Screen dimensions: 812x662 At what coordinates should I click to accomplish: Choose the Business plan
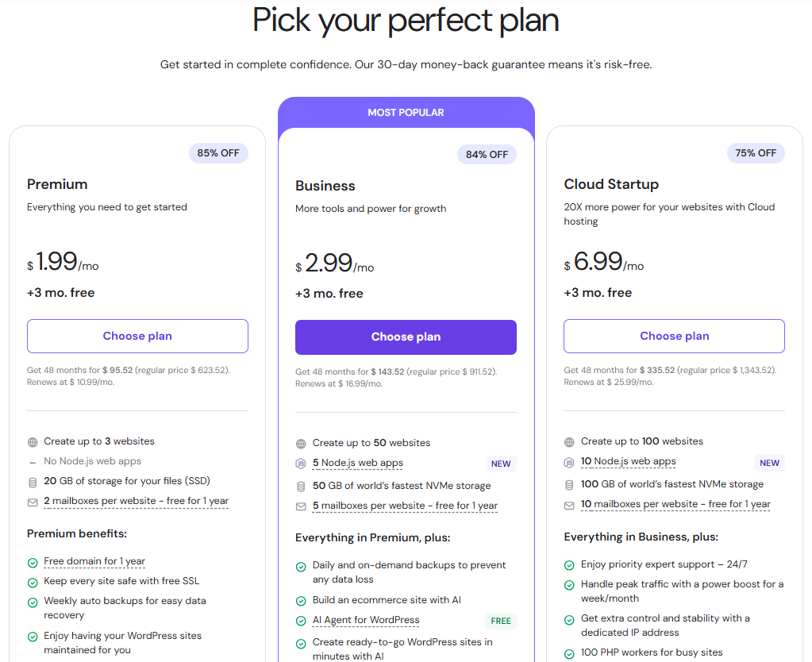point(406,337)
